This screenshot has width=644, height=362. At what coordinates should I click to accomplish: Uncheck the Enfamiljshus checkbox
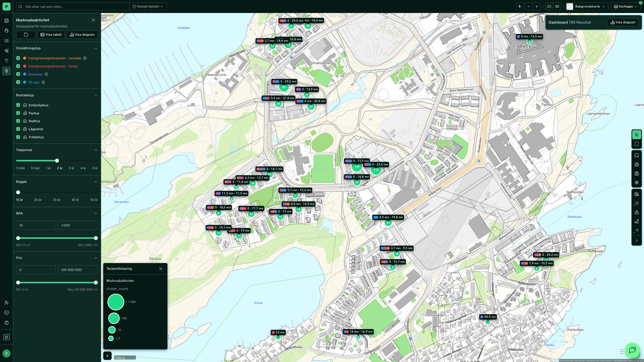click(x=18, y=105)
